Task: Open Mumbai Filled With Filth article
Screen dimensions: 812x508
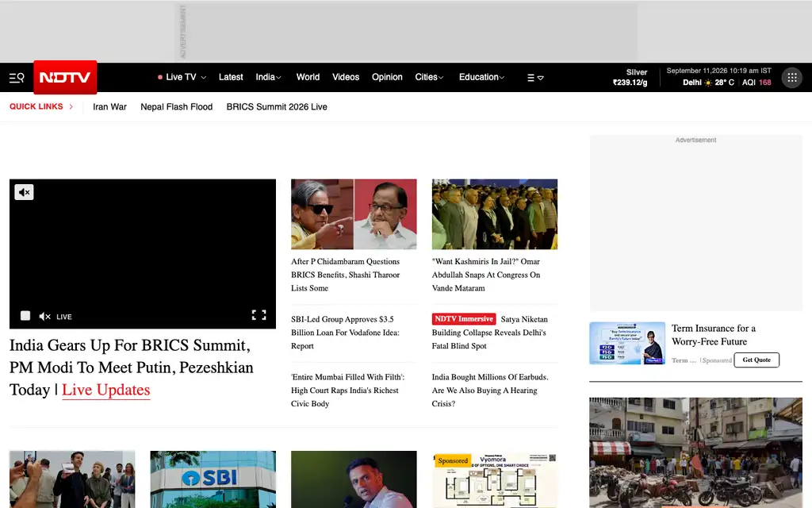Action: [347, 391]
